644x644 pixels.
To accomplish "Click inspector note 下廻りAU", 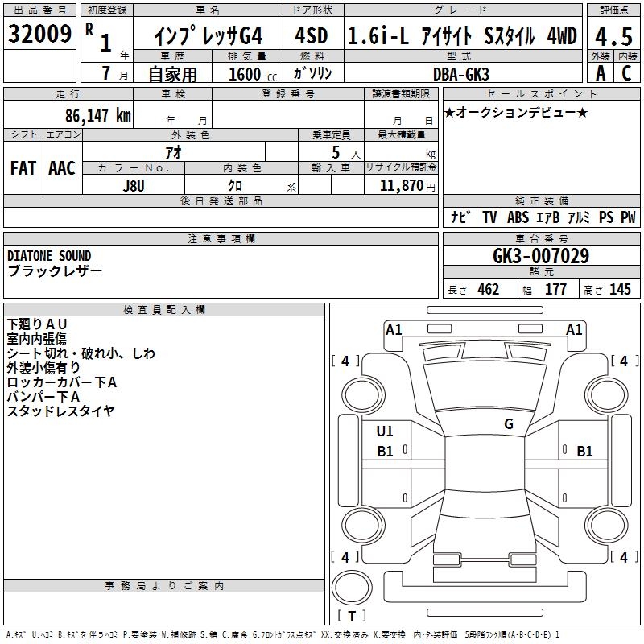I will pos(37,324).
